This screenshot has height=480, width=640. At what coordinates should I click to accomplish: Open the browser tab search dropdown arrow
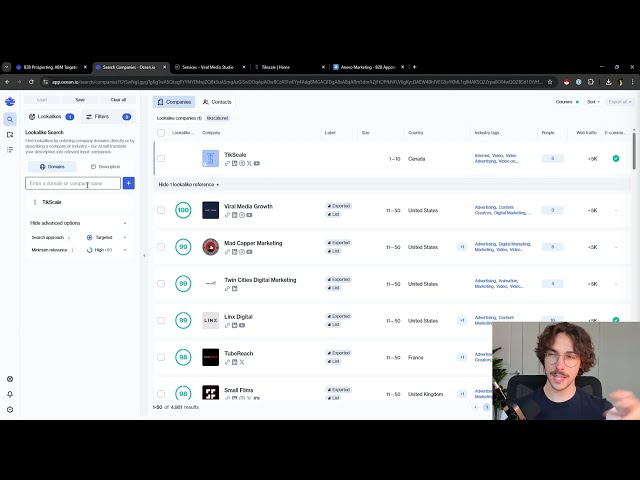7,67
